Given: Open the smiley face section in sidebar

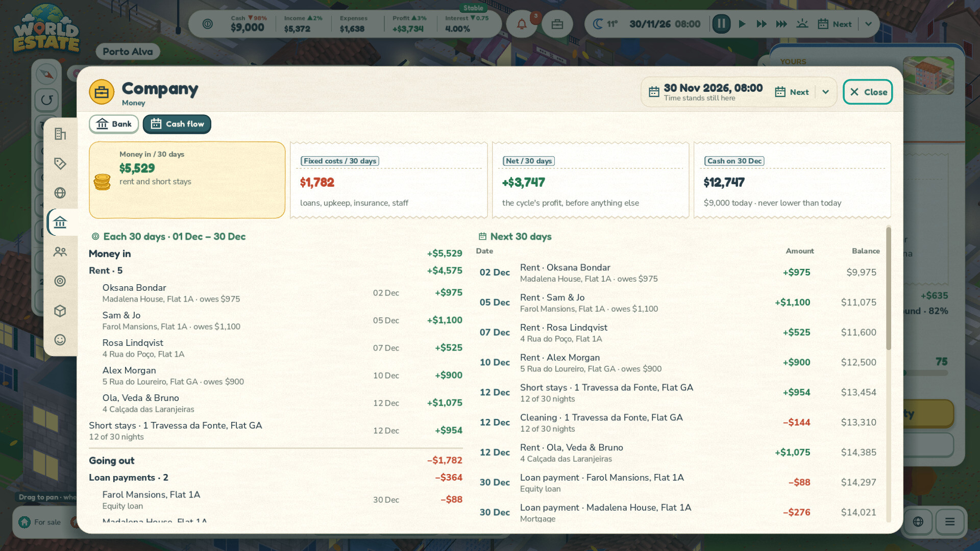Looking at the screenshot, I should (x=60, y=340).
